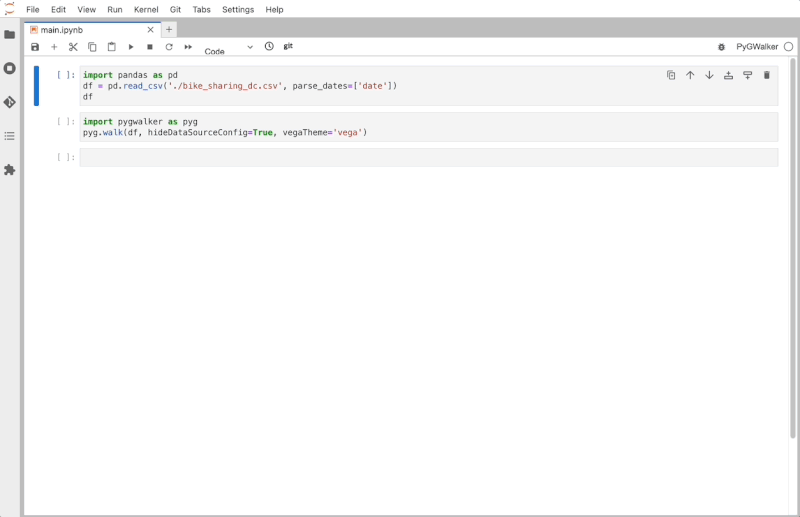
Task: Open the Kernel menu
Action: (x=146, y=9)
